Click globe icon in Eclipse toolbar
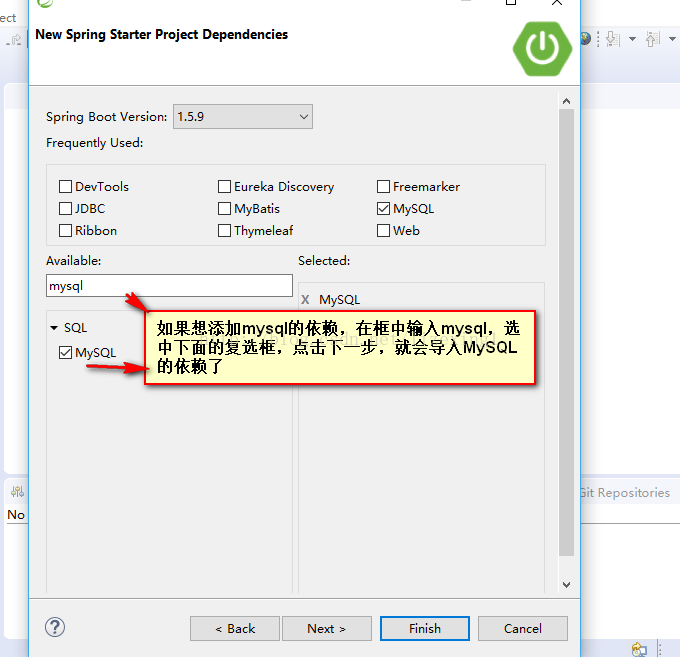 pyautogui.click(x=585, y=39)
